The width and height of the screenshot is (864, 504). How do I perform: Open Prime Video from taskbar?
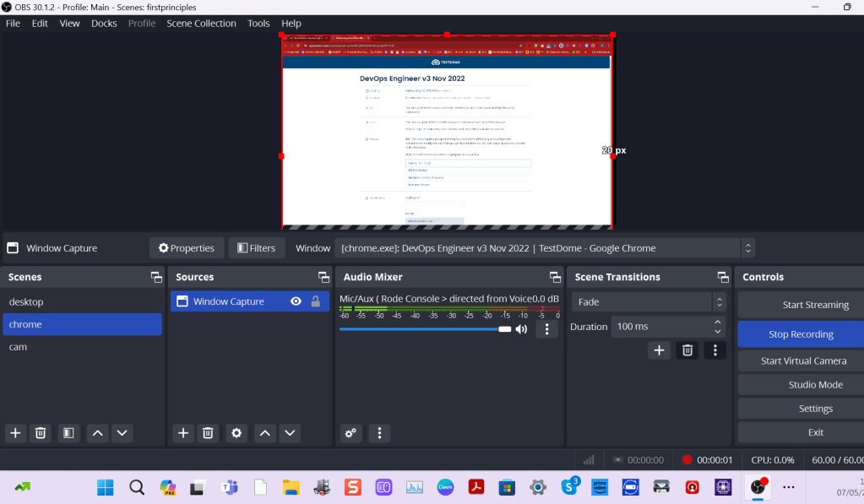point(600,487)
